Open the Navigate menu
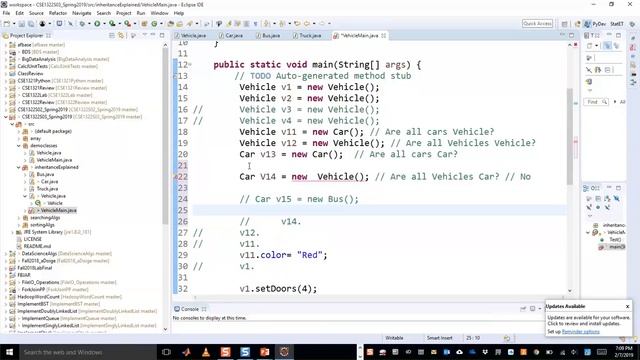 81,13
